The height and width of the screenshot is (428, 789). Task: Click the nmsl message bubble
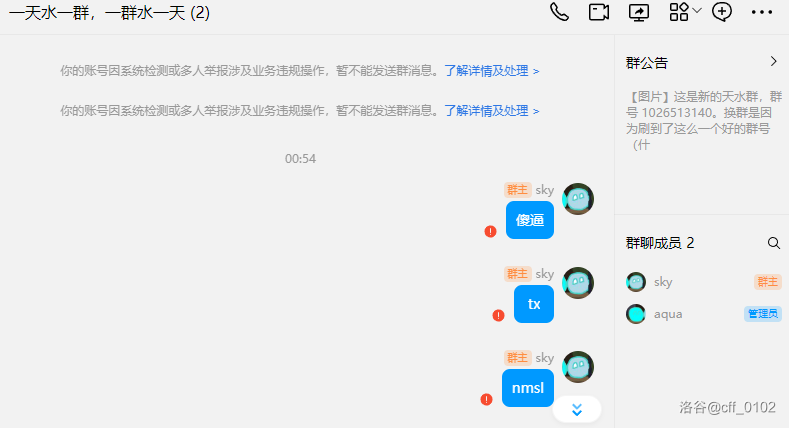tap(528, 388)
